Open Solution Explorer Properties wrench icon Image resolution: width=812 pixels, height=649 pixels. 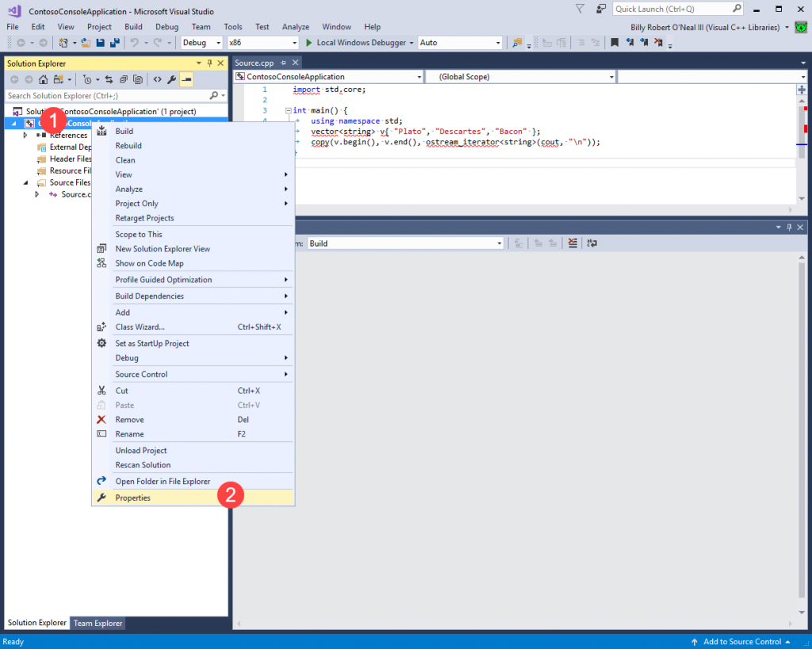(172, 79)
